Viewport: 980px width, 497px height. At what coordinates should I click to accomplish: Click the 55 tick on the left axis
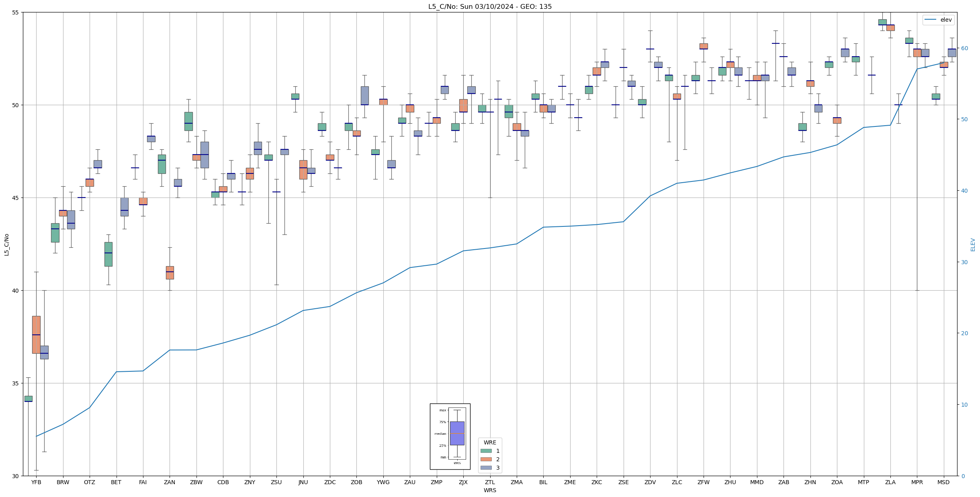pyautogui.click(x=16, y=12)
